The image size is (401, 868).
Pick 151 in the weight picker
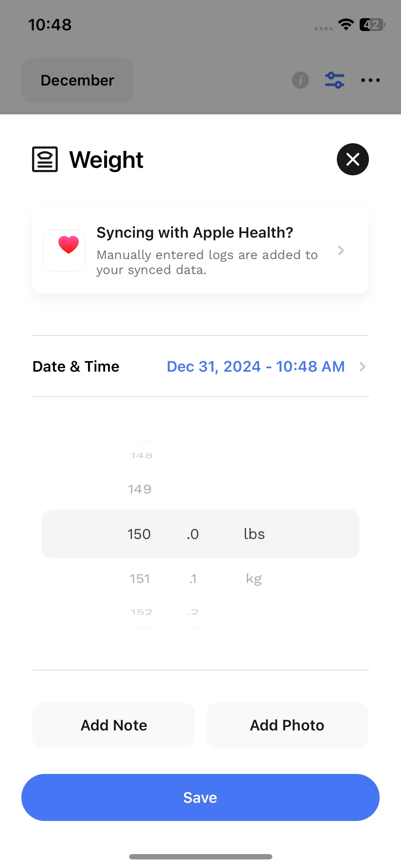coord(139,578)
